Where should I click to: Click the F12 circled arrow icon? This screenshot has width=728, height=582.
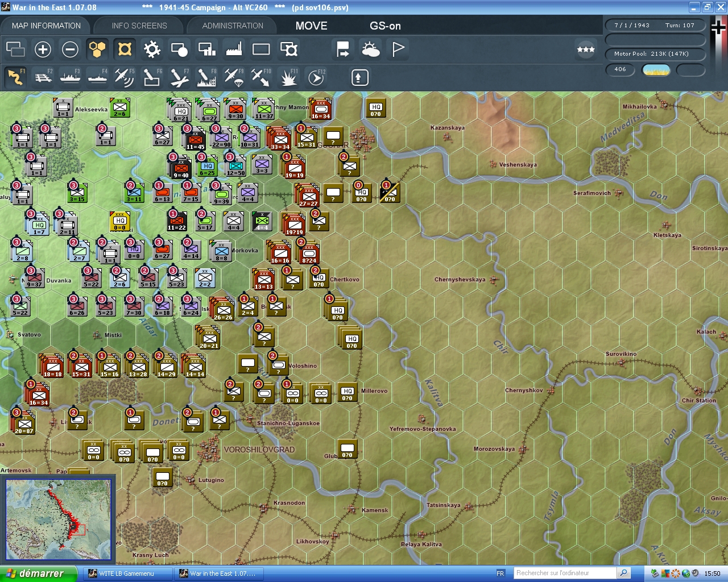pos(316,77)
